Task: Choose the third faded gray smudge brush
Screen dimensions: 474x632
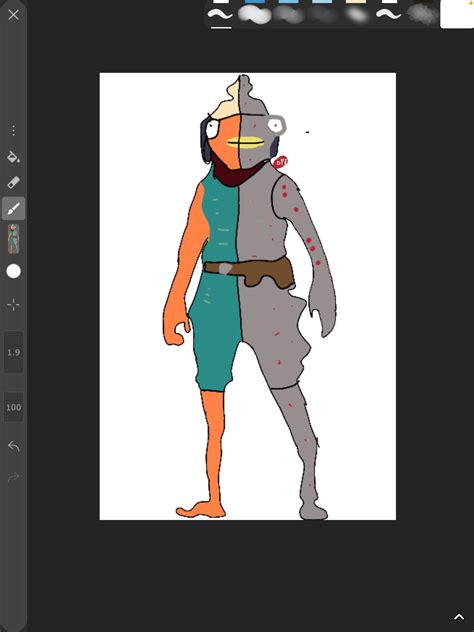Action: coord(288,15)
